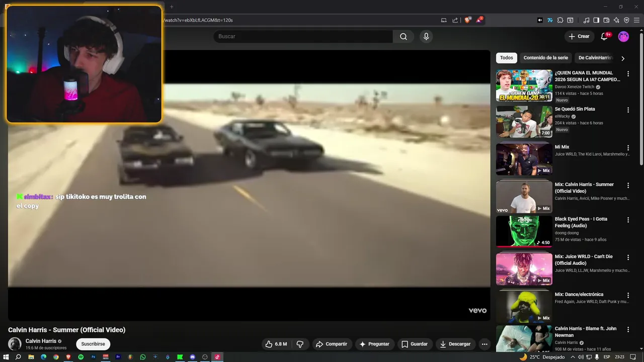Click the Compartir share button

pyautogui.click(x=331, y=344)
